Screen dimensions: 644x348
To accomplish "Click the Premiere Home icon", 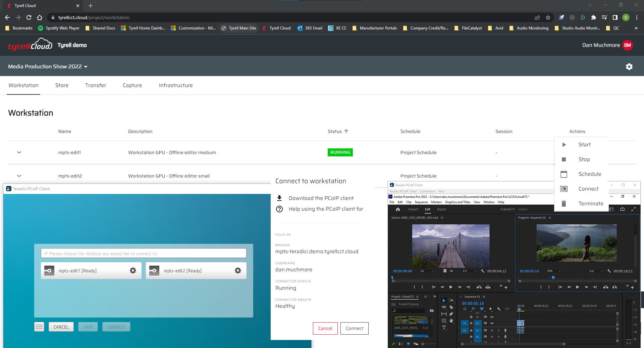I will coord(398,209).
